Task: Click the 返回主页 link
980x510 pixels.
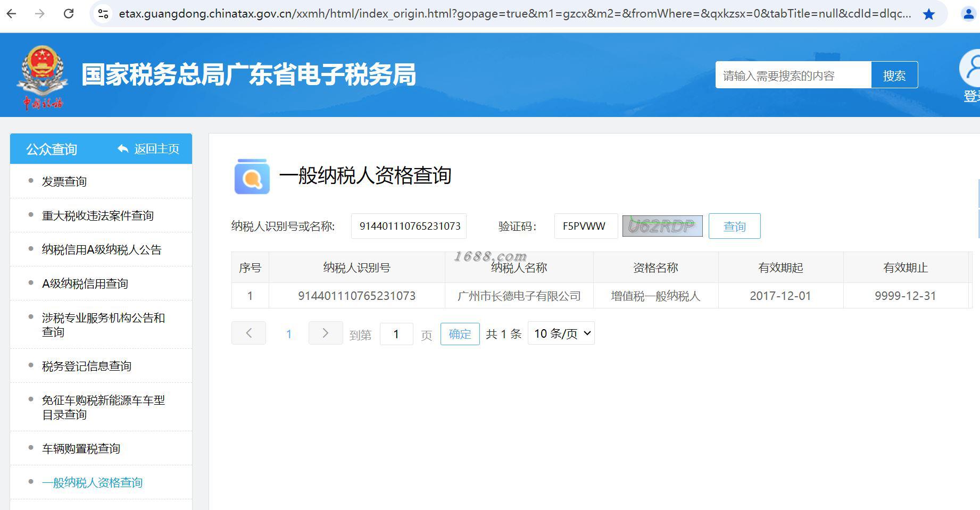Action: 157,149
